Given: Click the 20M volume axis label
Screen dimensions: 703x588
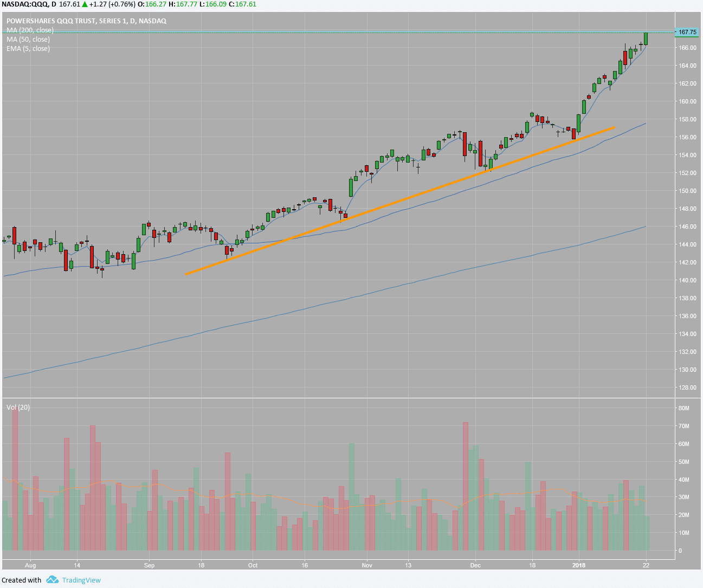Looking at the screenshot, I should [683, 515].
